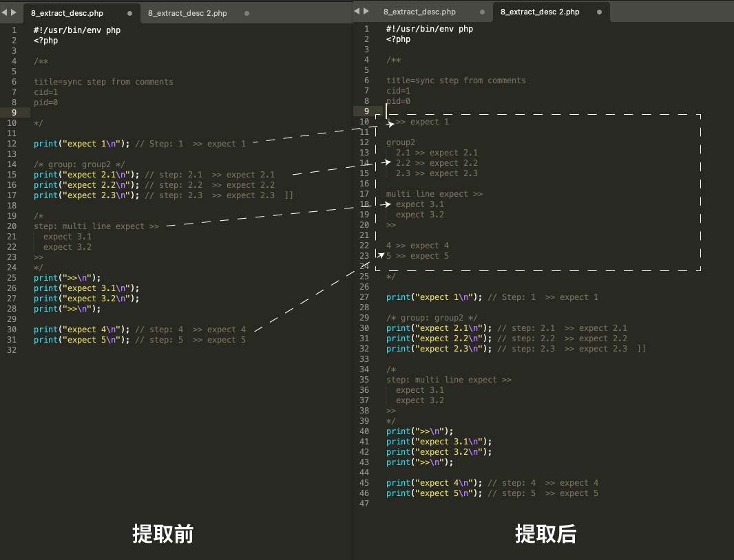Click the previous-tab arrow in the right editor pane
The height and width of the screenshot is (560, 734).
click(357, 11)
